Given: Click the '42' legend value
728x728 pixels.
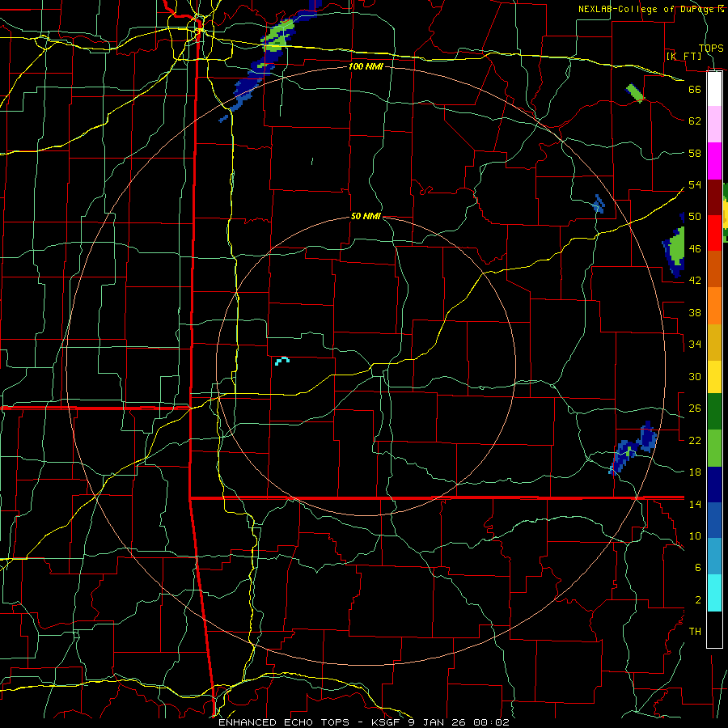Looking at the screenshot, I should (695, 281).
